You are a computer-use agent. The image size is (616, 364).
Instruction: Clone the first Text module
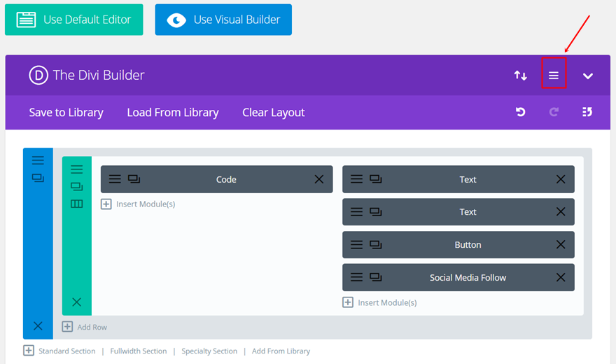376,179
